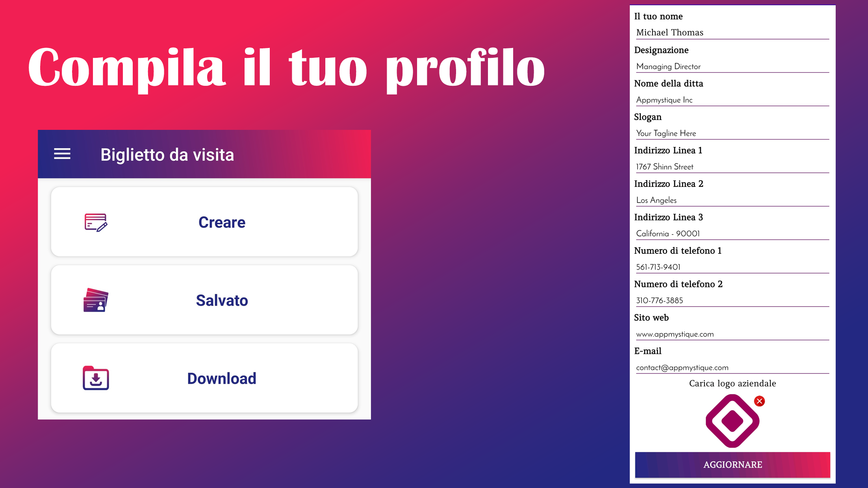Open the hamburger menu icon
868x488 pixels.
pos(62,154)
